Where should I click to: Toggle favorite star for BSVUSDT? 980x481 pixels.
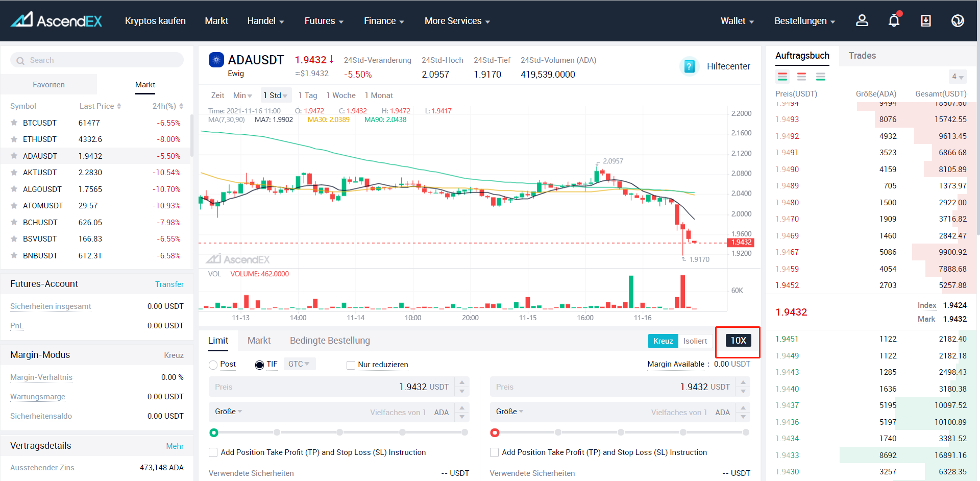tap(14, 238)
